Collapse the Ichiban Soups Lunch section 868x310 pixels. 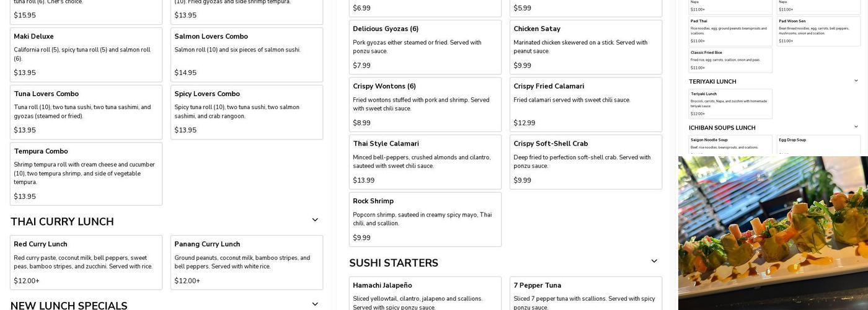(x=856, y=127)
